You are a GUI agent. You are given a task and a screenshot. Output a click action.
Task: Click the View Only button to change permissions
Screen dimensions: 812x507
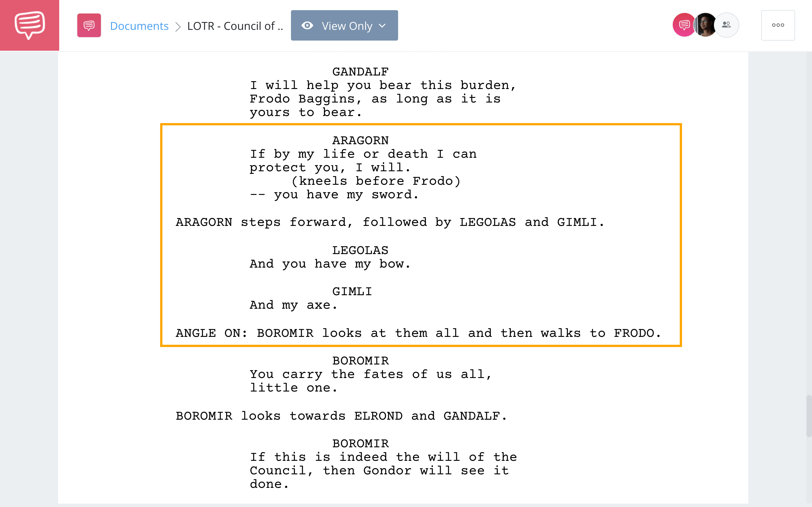[x=344, y=25]
